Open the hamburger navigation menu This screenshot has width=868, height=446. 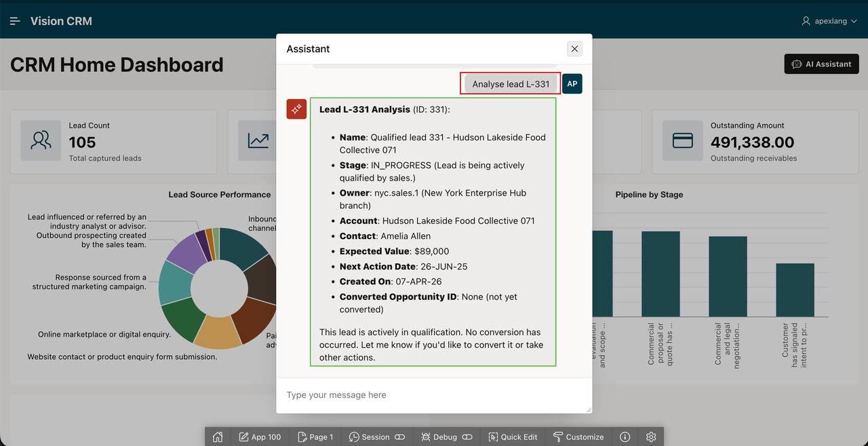[x=15, y=21]
